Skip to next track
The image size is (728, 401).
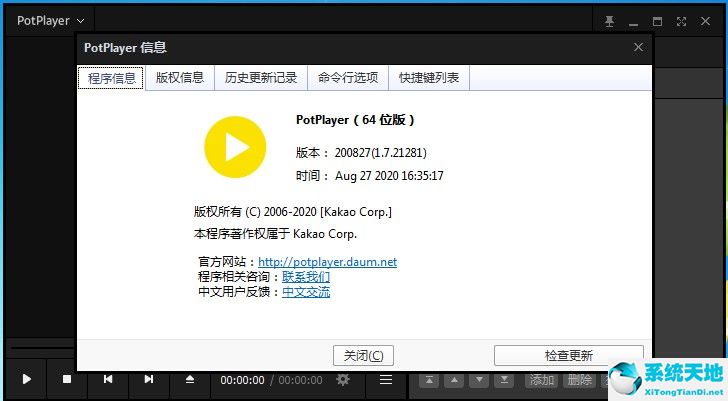(148, 379)
